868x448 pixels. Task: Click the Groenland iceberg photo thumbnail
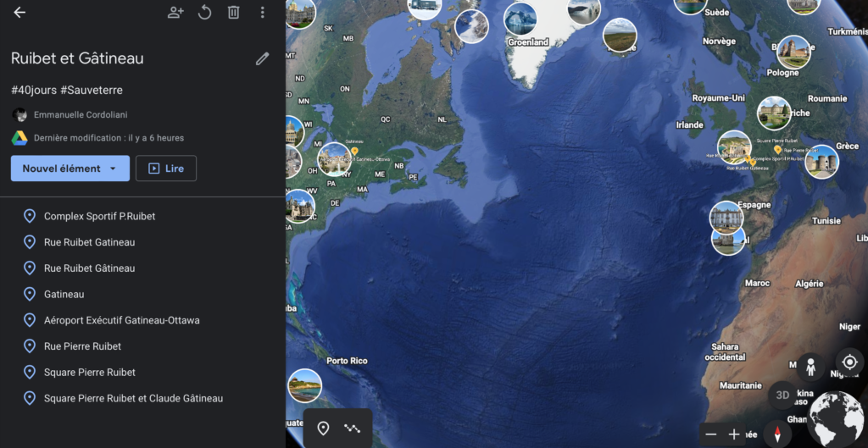click(x=520, y=19)
